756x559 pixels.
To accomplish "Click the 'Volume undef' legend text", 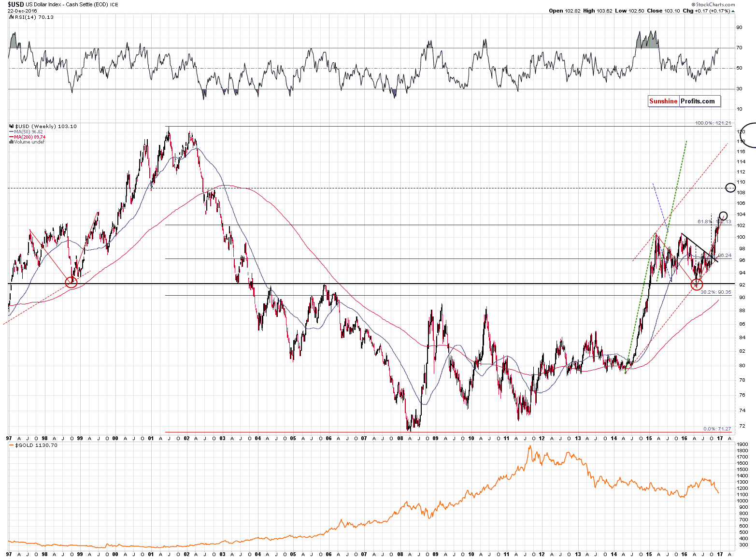I will click(x=29, y=142).
